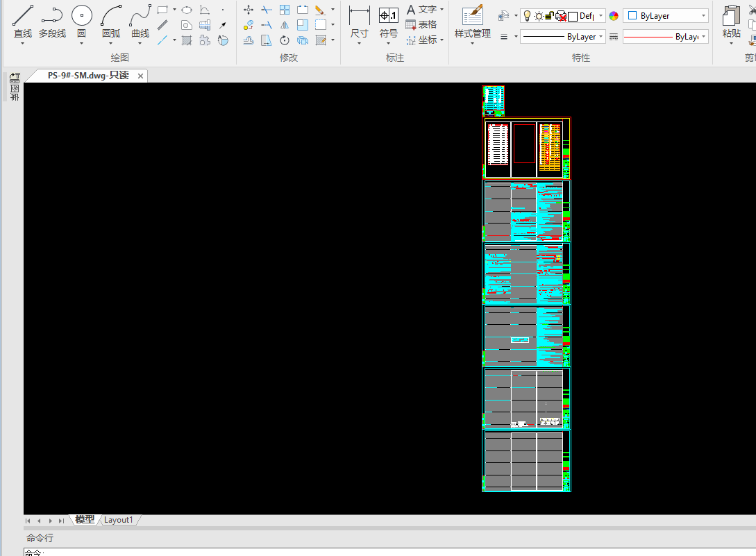The width and height of the screenshot is (756, 556).
Task: Click the 表格 (Table) annotation button
Action: coord(421,25)
